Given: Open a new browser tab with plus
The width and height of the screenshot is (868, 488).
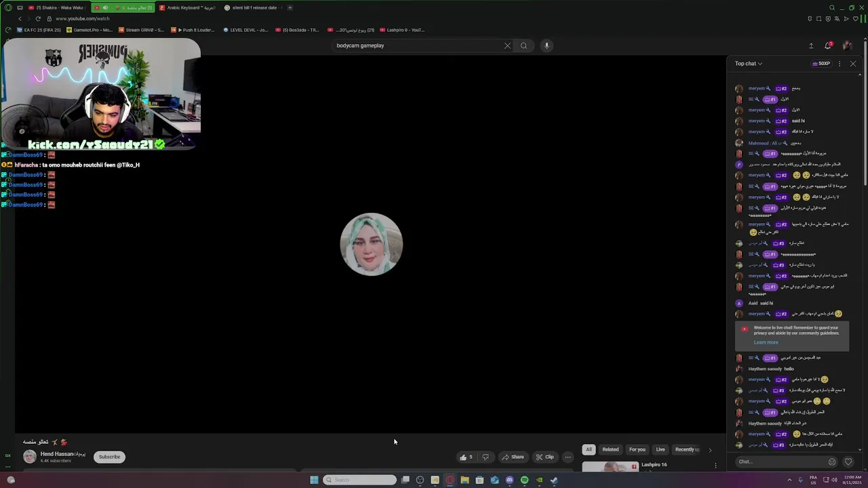Looking at the screenshot, I should click(290, 7).
